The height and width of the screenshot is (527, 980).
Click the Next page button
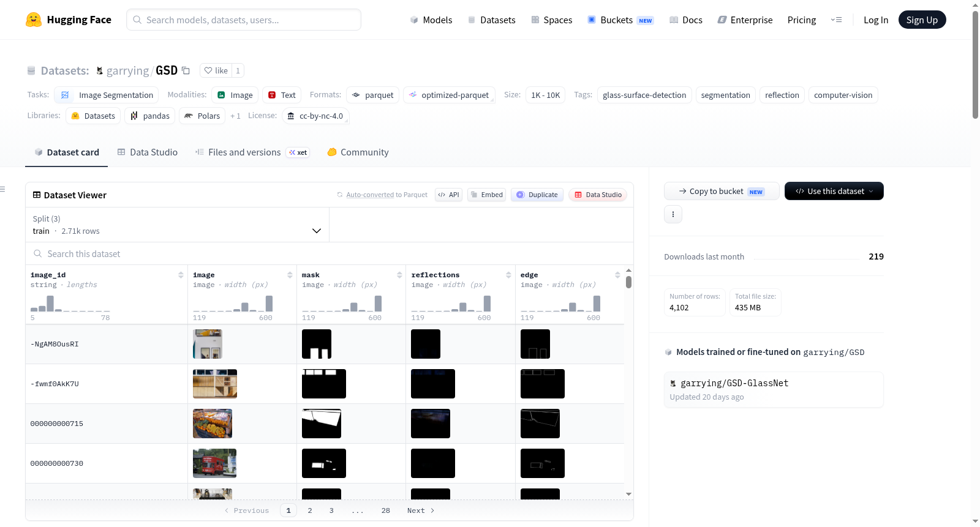click(x=421, y=510)
